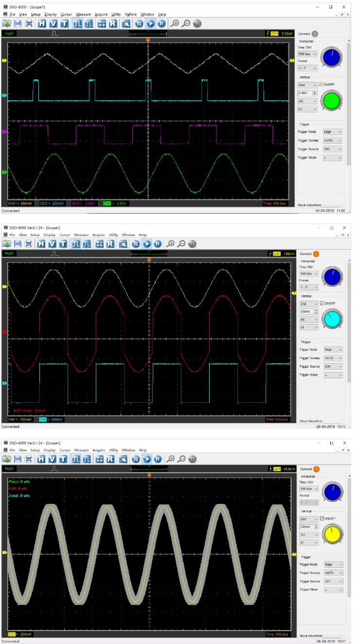The height and width of the screenshot is (644, 354).
Task: Expand the CH2 channel selector dropdown
Action: coord(308,304)
